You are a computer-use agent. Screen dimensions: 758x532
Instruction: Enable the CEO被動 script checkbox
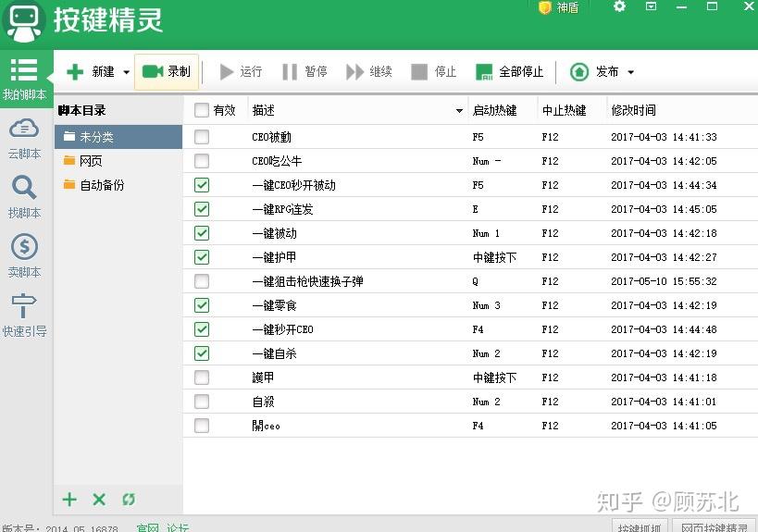[202, 137]
